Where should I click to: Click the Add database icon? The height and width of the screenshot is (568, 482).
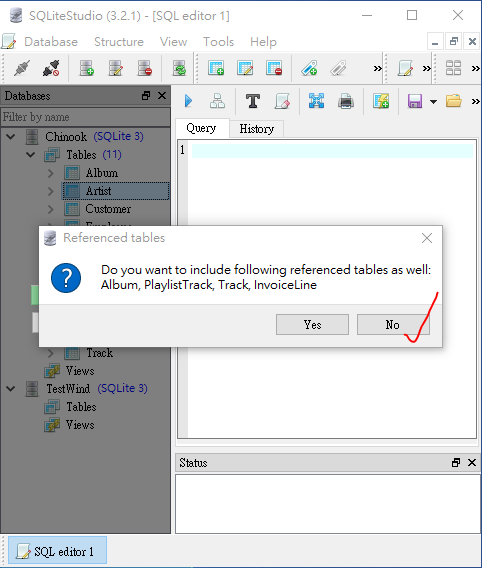coord(87,68)
